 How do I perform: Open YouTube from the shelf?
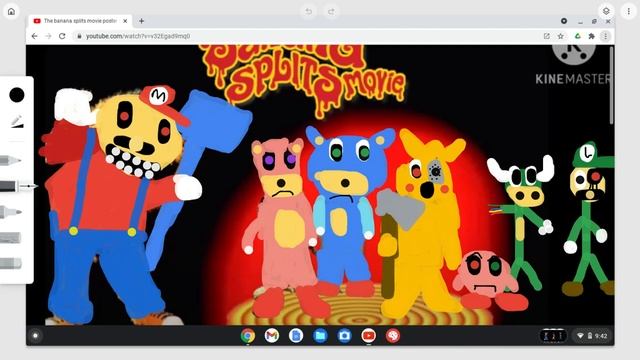click(x=369, y=336)
